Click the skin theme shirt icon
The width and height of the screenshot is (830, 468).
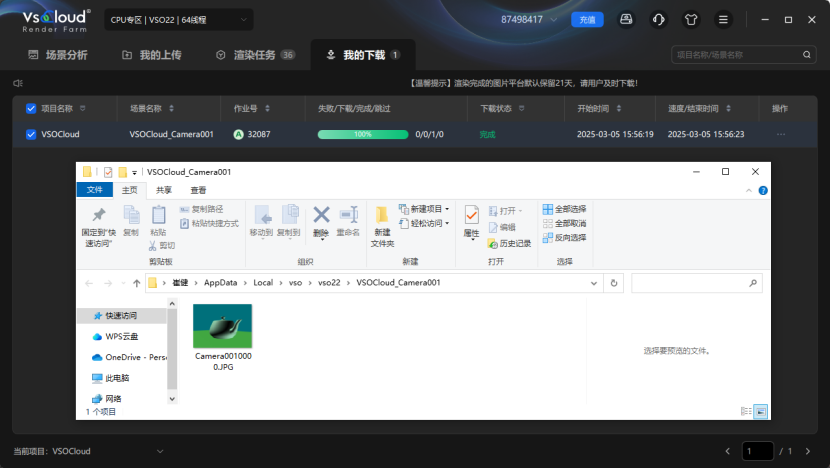click(x=691, y=19)
